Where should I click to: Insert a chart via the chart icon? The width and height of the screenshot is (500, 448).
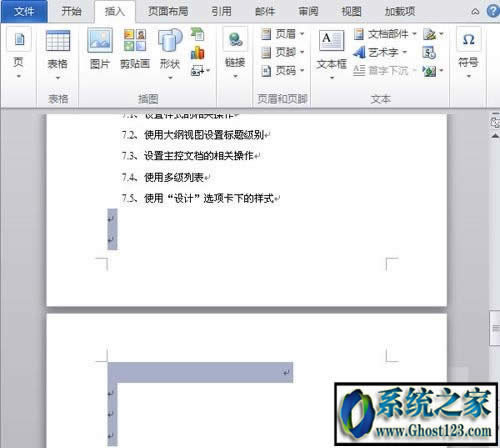click(197, 53)
